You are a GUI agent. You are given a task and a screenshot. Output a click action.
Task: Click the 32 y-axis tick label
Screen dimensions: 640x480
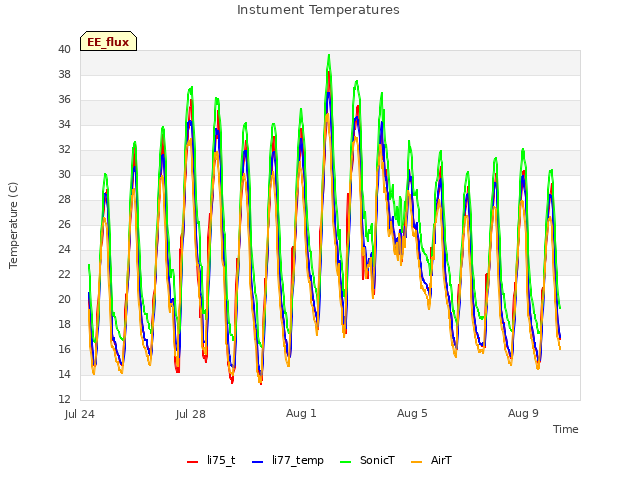pyautogui.click(x=64, y=149)
